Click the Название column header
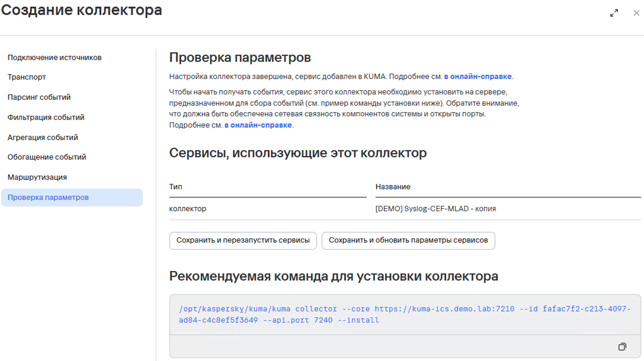The image size is (644, 361). tap(393, 187)
